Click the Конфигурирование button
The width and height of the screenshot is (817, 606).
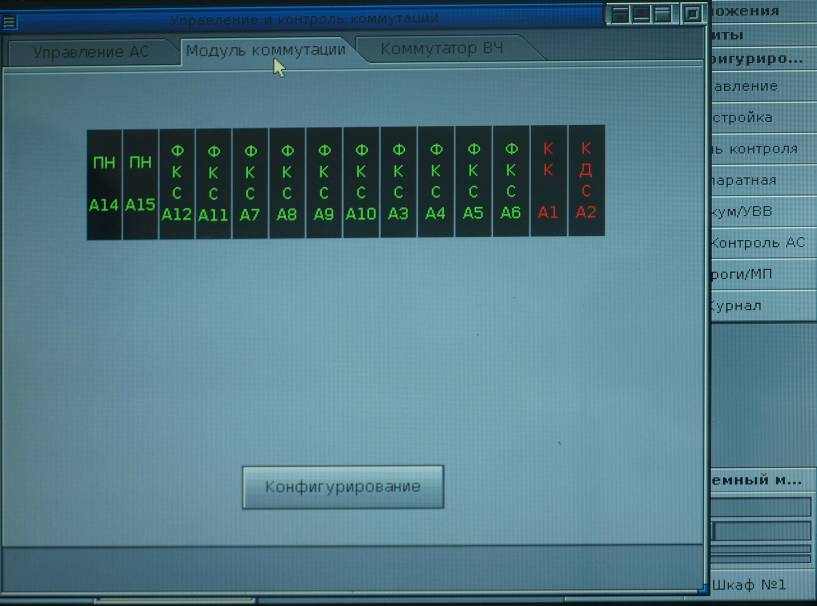click(343, 487)
